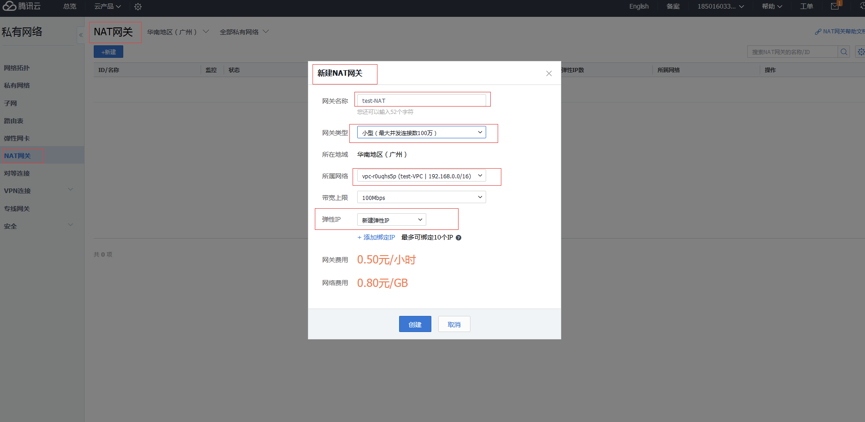
Task: Click the help icon beside 最多可绑定10个IP
Action: click(x=459, y=238)
